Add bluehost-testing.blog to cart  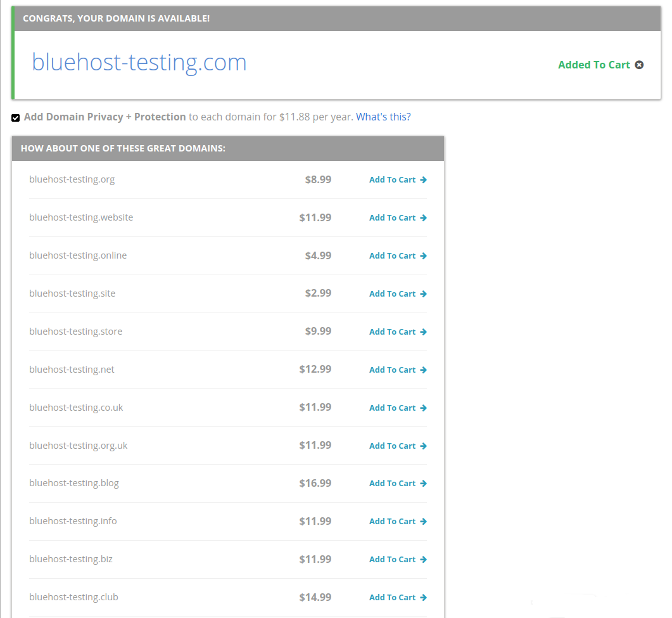coord(398,484)
